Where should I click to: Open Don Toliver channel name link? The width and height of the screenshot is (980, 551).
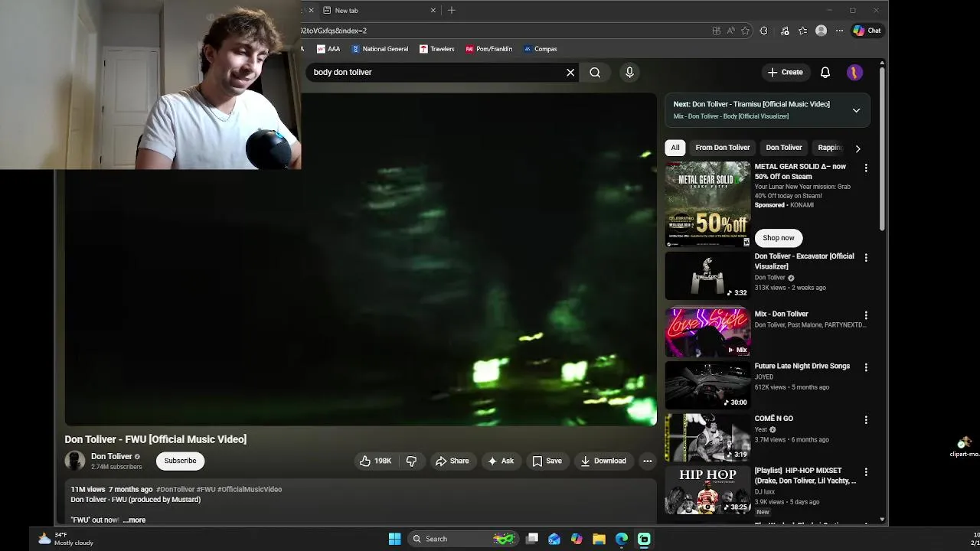[x=112, y=456]
